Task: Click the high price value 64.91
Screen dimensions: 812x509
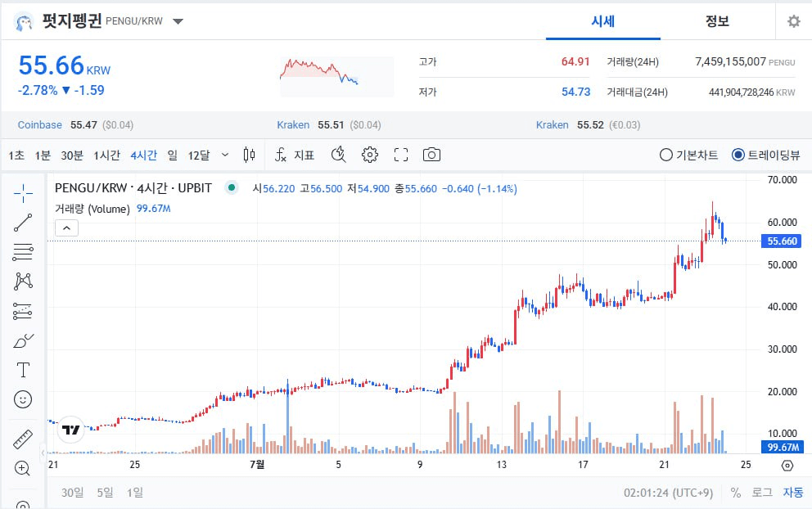Action: coord(575,61)
